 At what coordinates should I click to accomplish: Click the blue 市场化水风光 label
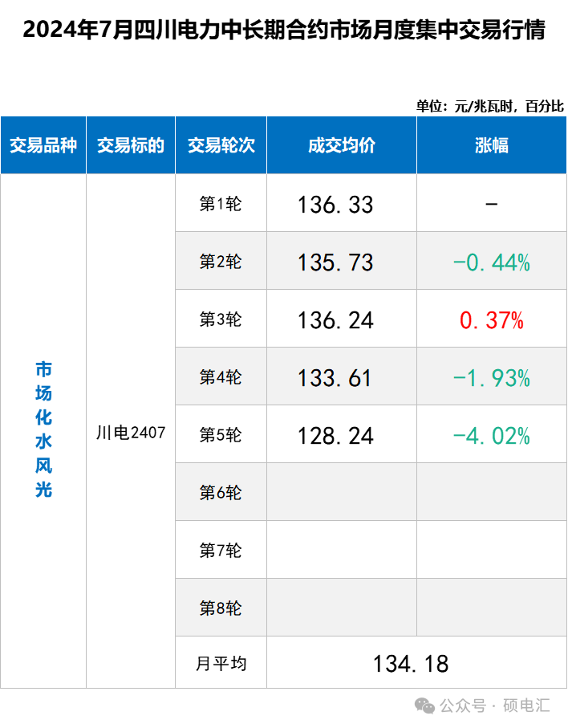coord(43,429)
